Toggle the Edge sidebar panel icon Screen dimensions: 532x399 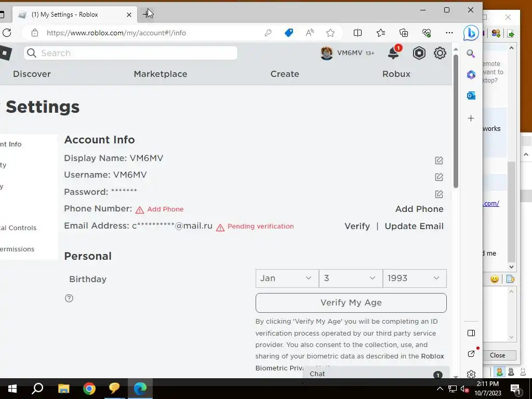click(x=471, y=333)
